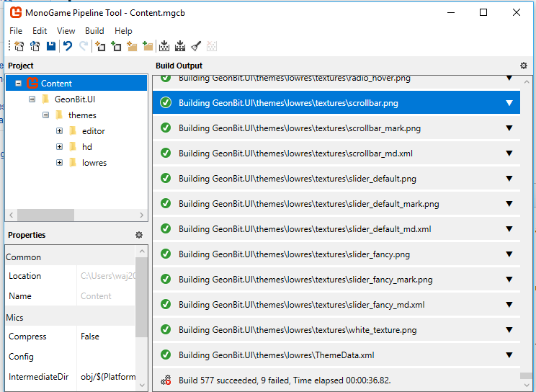Select the slider_default_mark.png build row

[x=336, y=204]
